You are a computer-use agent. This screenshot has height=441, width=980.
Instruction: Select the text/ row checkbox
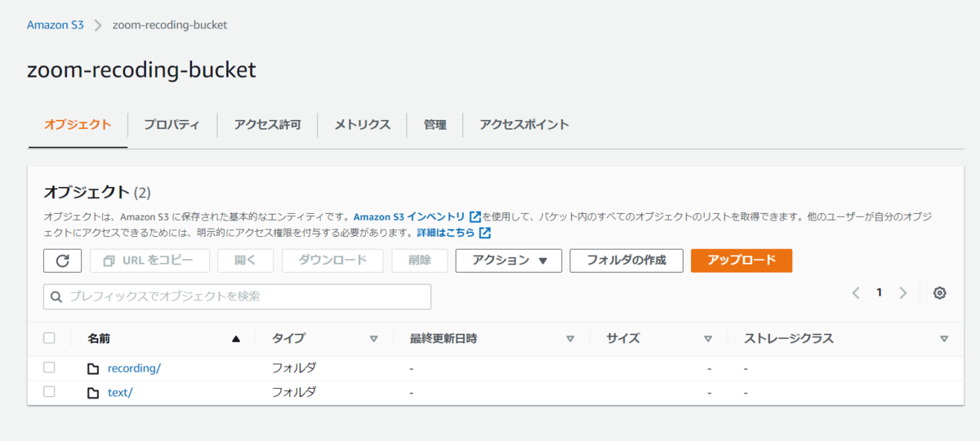(x=49, y=392)
